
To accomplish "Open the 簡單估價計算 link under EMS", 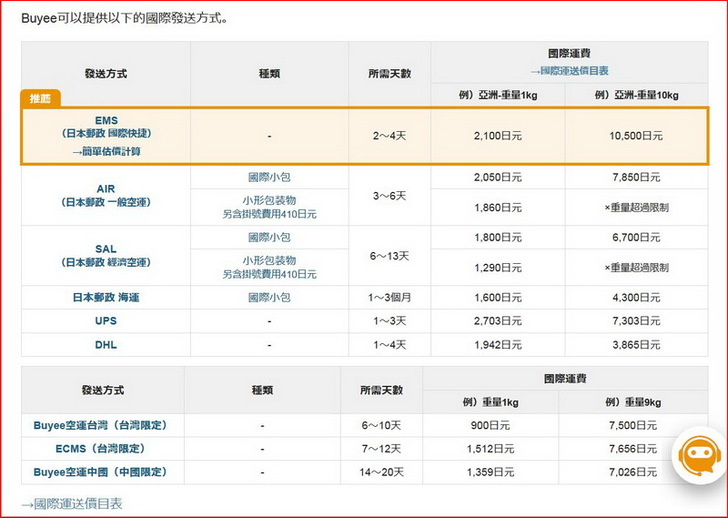I will [x=106, y=151].
